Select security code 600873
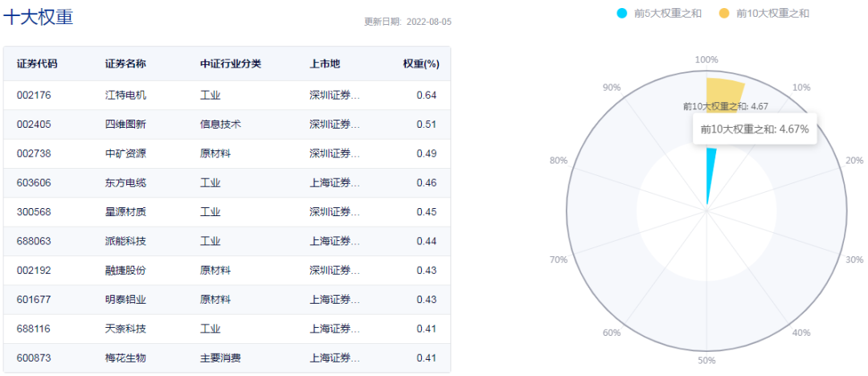This screenshot has width=868, height=376. (34, 358)
